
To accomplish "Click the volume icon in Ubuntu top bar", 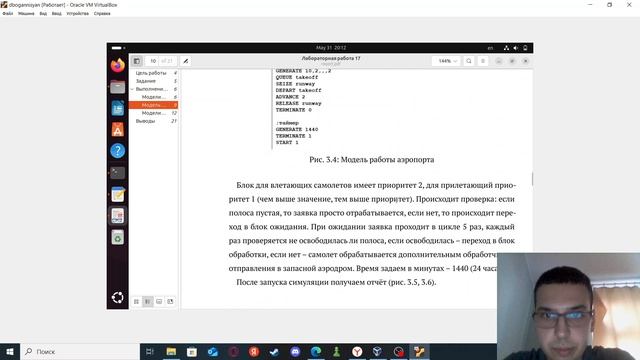I will click(x=516, y=48).
